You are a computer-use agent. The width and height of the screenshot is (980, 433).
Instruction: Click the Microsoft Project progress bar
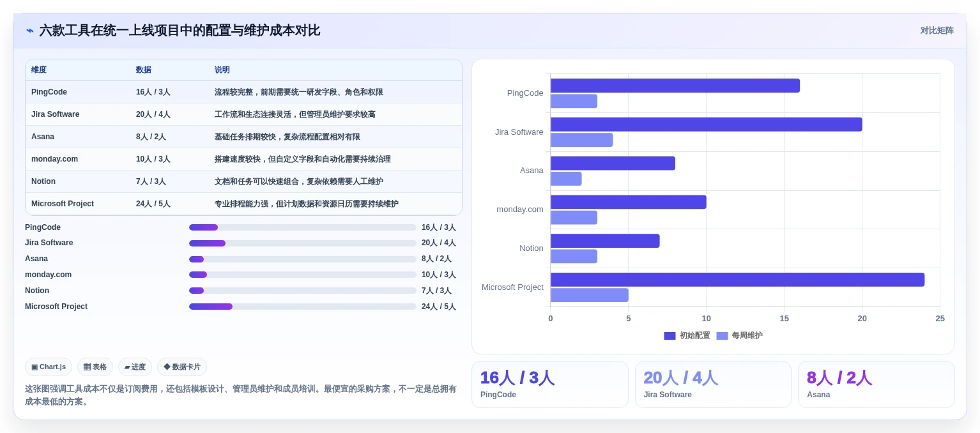tap(303, 307)
